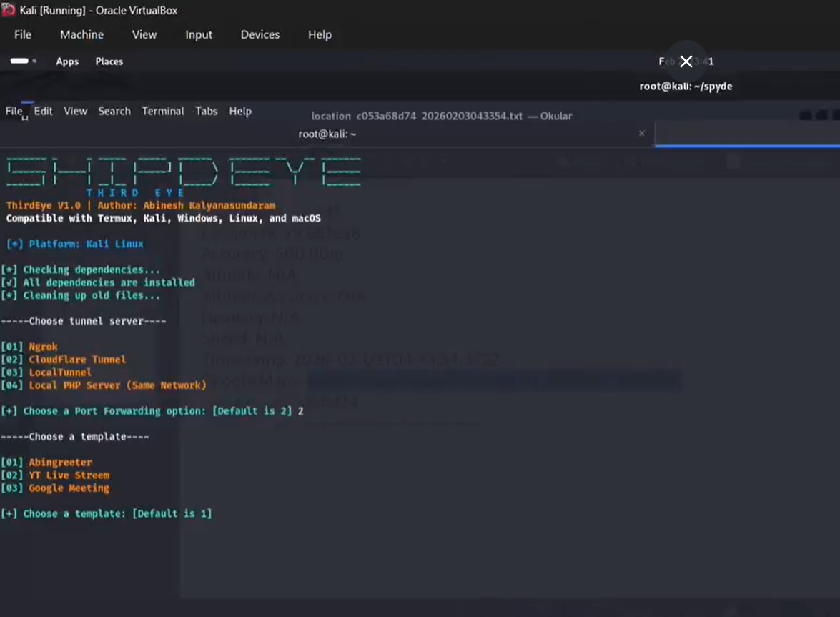
Task: Open the Apps menu in Kali panel
Action: (67, 61)
